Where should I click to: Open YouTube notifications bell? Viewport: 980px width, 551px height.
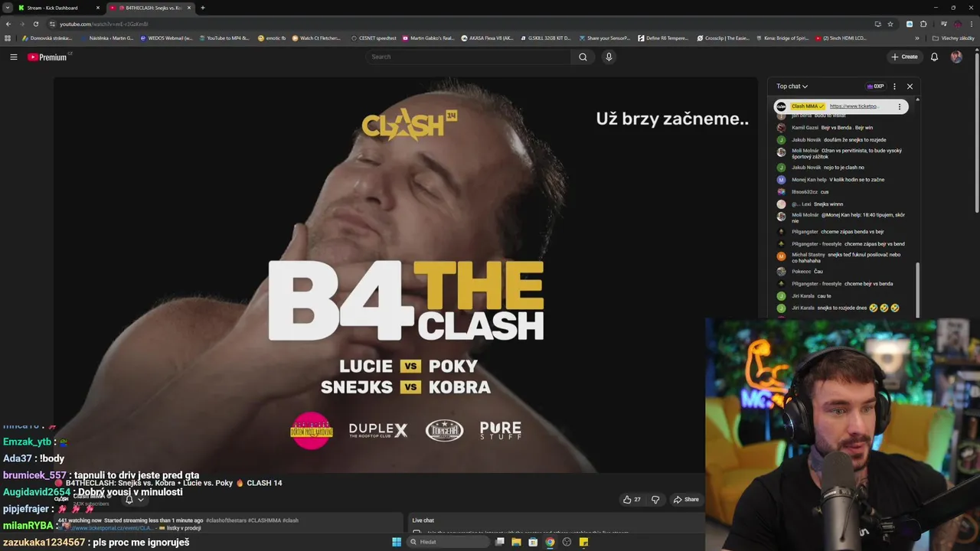[x=934, y=57]
